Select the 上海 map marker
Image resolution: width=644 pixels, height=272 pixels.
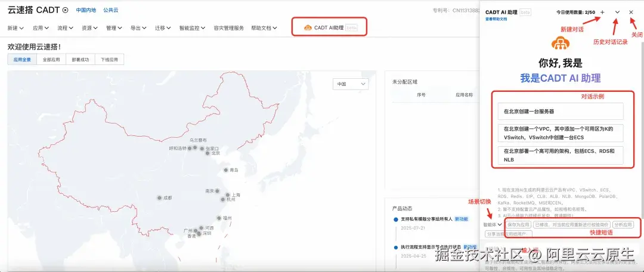pos(228,195)
